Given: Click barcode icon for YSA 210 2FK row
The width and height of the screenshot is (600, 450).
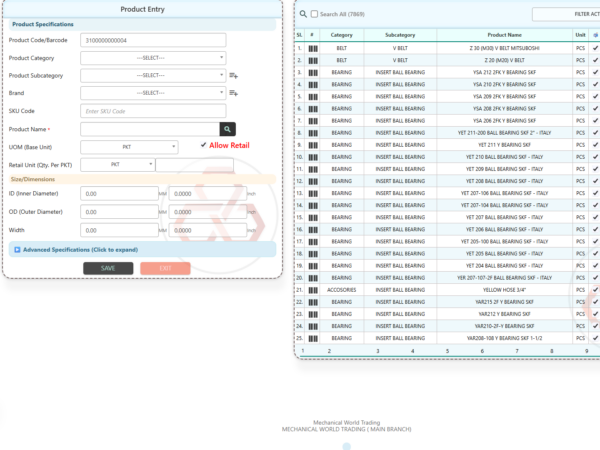Looking at the screenshot, I should (x=313, y=85).
